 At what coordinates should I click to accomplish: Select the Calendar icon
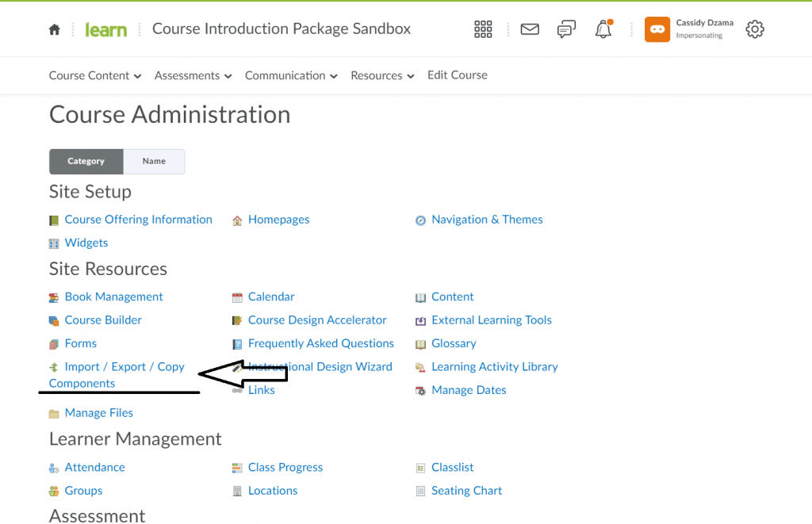(x=236, y=296)
